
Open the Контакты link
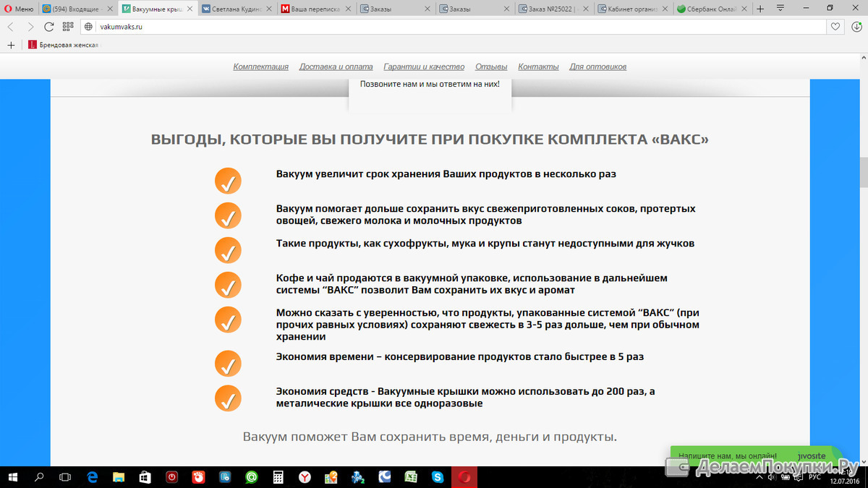[x=539, y=67]
